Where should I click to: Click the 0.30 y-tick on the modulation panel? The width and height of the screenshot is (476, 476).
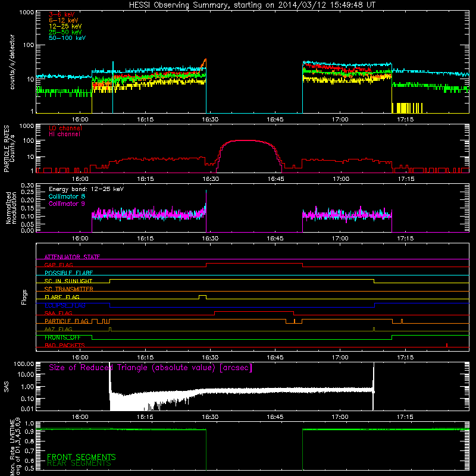[27, 185]
